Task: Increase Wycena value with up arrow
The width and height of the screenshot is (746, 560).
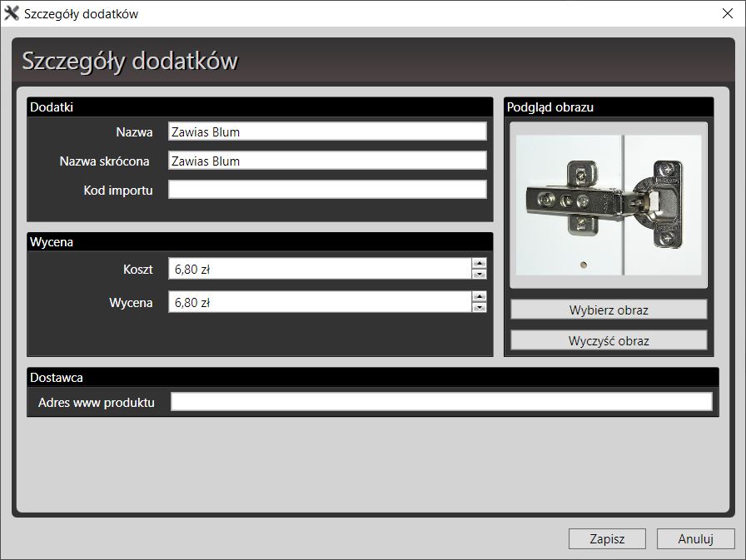Action: click(479, 296)
